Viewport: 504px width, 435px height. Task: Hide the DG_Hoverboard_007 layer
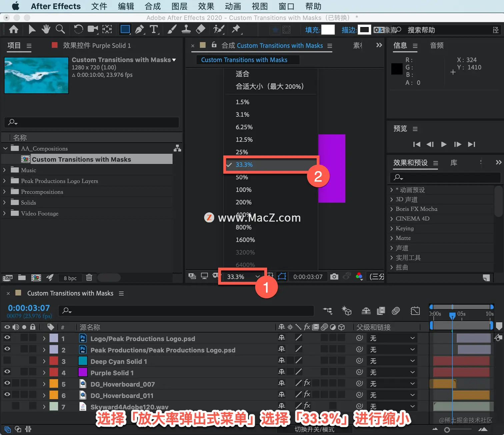click(7, 383)
